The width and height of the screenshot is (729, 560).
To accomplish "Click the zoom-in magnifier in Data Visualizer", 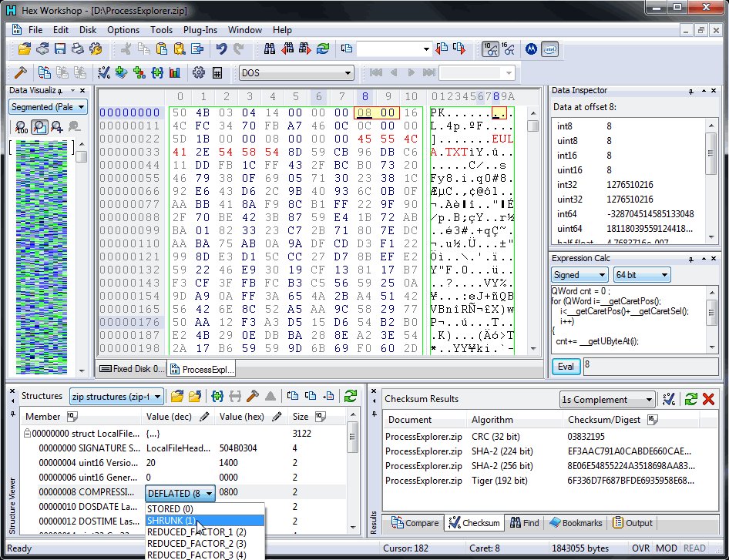I will (x=56, y=128).
